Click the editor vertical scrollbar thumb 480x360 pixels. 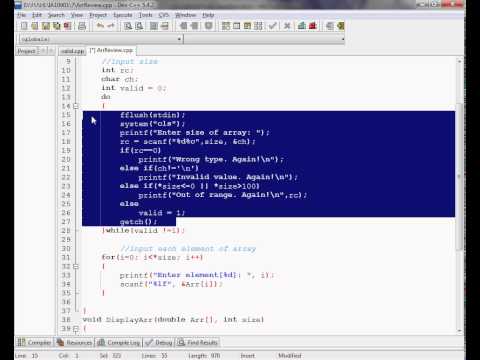[459, 177]
